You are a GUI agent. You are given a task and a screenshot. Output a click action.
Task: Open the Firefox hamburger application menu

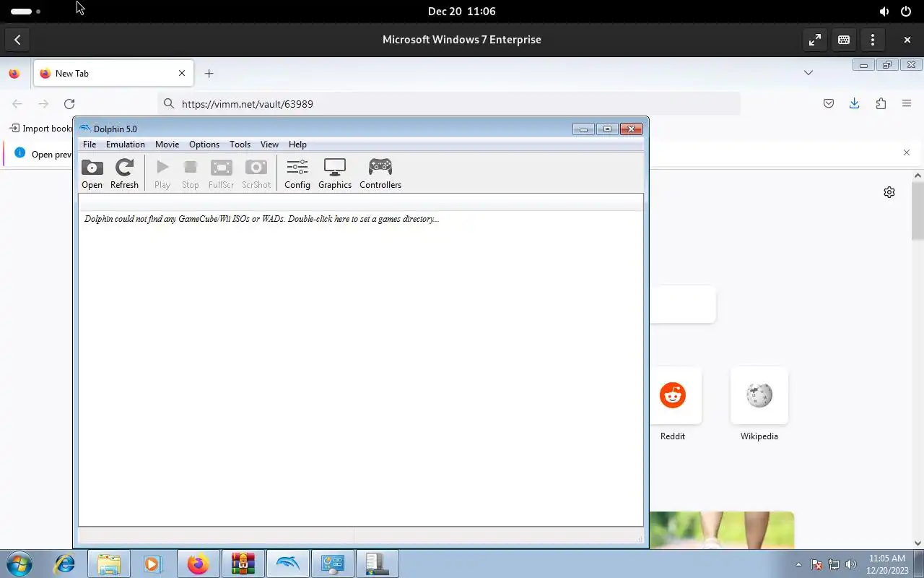pos(907,104)
